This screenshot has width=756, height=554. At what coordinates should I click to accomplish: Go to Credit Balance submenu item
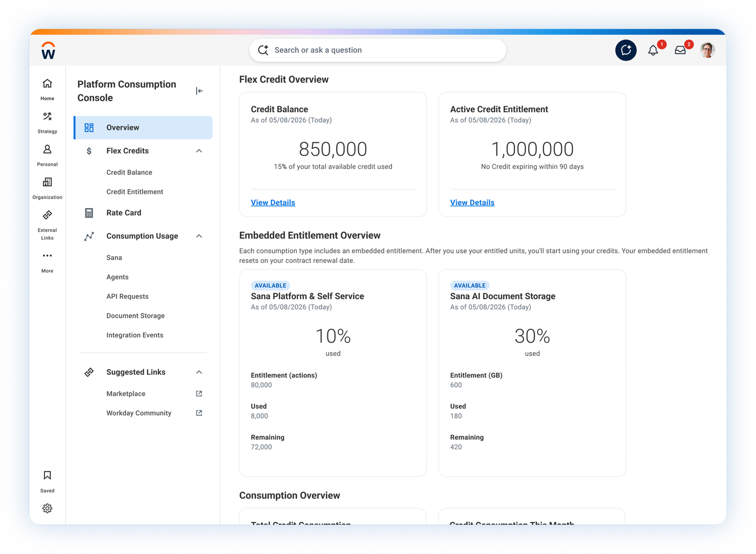tap(129, 172)
